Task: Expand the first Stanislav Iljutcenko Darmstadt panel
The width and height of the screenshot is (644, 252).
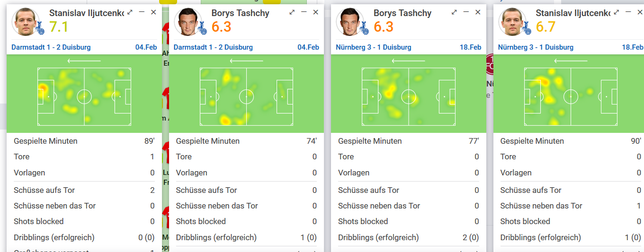Action: [130, 12]
